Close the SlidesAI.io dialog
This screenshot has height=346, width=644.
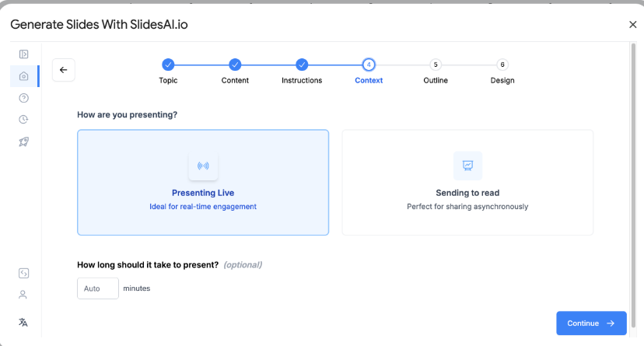(x=632, y=25)
